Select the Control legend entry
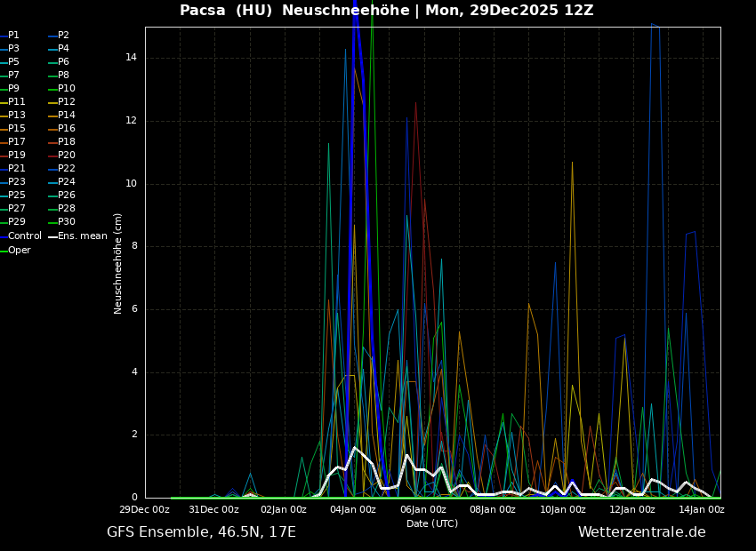Screen dimensions: 756x551 (x=24, y=236)
